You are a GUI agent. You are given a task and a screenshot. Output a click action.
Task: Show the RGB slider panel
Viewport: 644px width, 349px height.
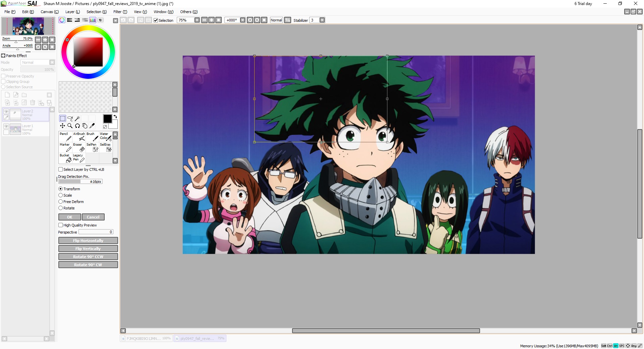point(69,20)
